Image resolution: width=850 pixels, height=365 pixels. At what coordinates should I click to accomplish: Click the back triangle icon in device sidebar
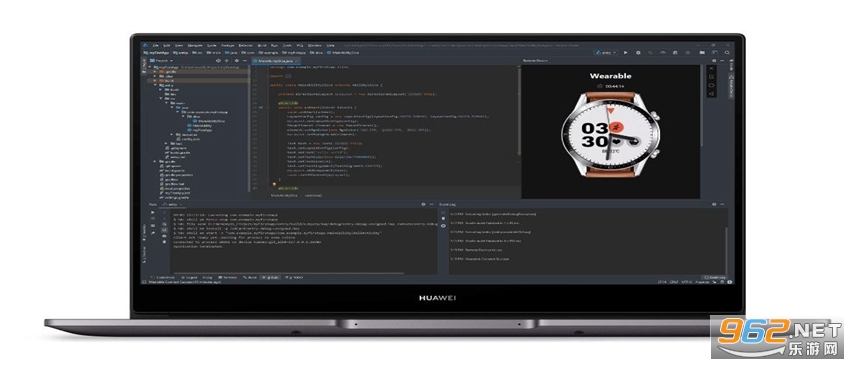click(x=711, y=94)
